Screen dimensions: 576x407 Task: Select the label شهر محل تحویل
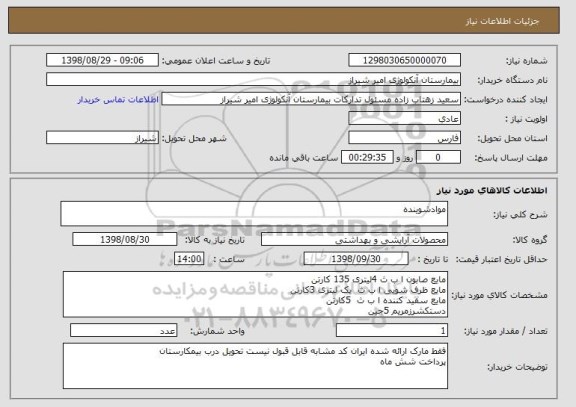point(194,138)
